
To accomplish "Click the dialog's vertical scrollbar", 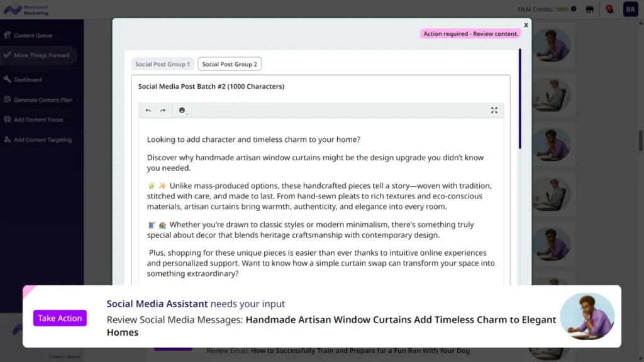I will (519, 101).
